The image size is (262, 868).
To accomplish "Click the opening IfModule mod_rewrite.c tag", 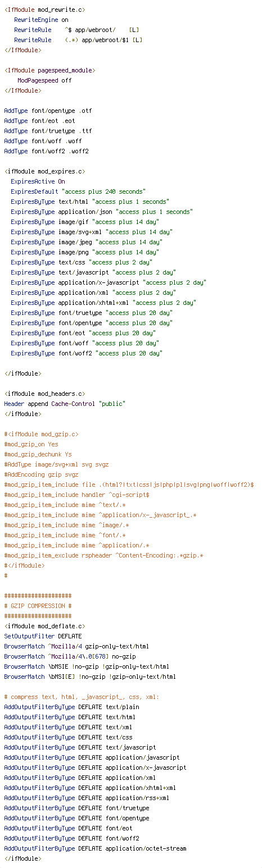I will 44,10.
